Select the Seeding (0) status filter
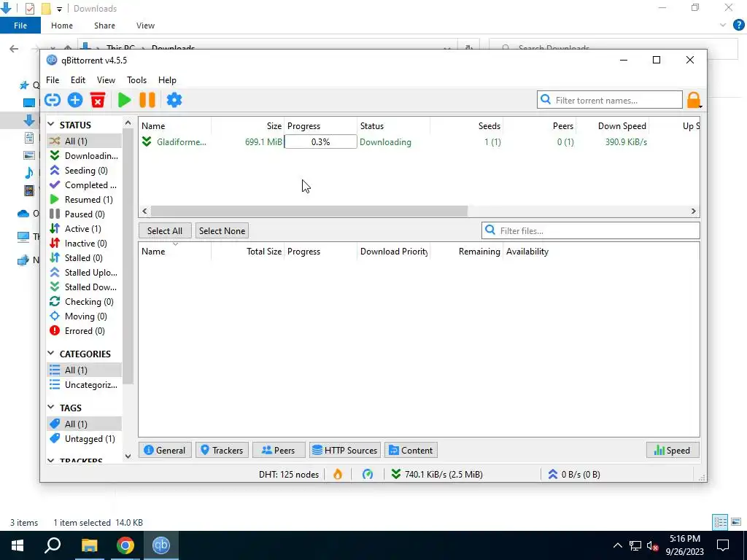Viewport: 747px width, 560px height. (x=85, y=171)
